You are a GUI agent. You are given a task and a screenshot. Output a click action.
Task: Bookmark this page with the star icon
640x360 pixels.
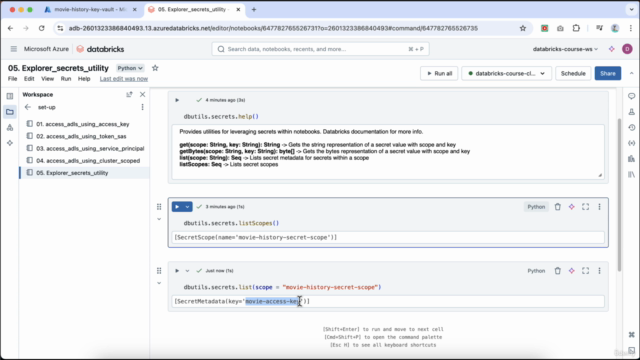[x=523, y=28]
